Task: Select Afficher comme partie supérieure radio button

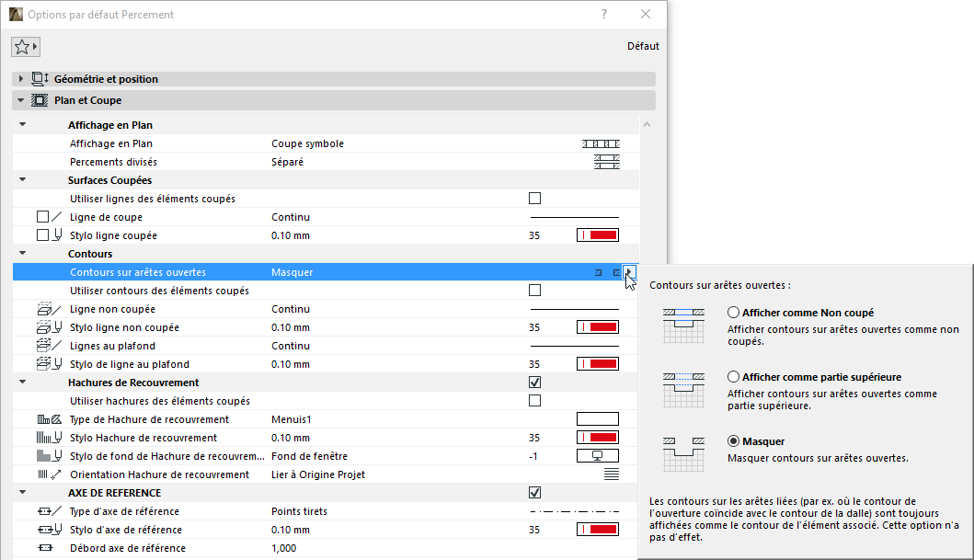Action: click(x=734, y=377)
